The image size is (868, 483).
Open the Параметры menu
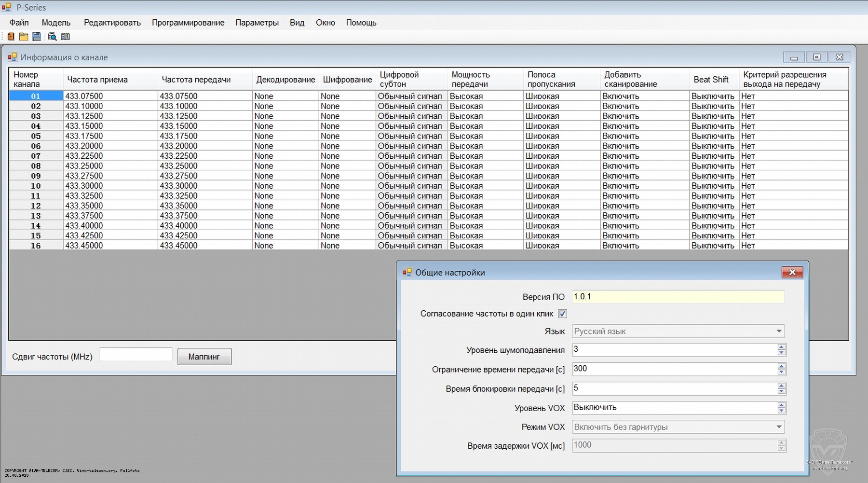tap(257, 23)
